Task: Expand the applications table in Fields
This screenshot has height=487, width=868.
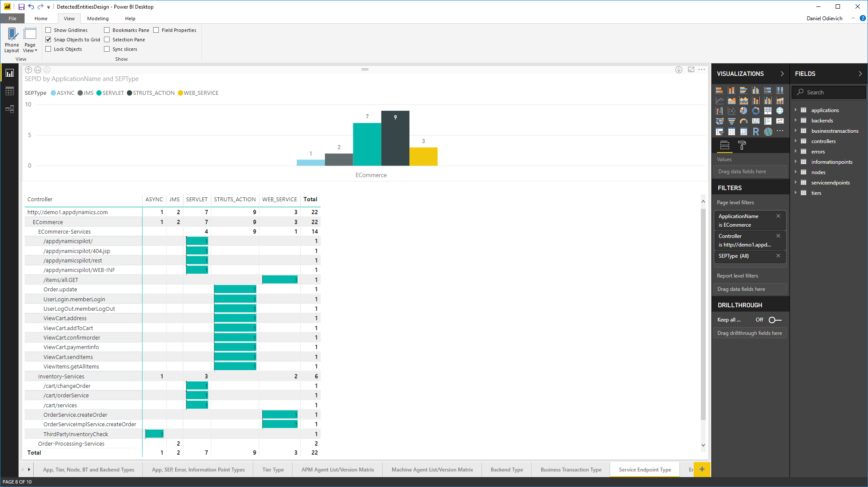Action: click(x=796, y=110)
